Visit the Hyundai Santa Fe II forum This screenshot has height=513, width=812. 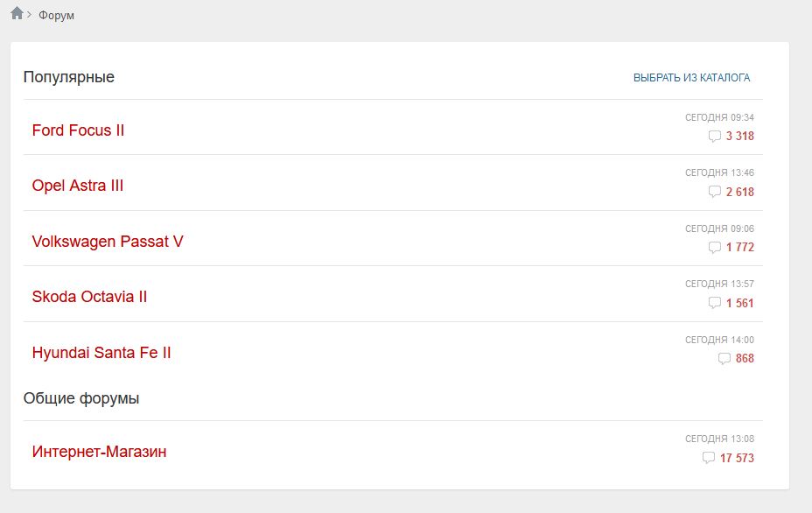101,353
